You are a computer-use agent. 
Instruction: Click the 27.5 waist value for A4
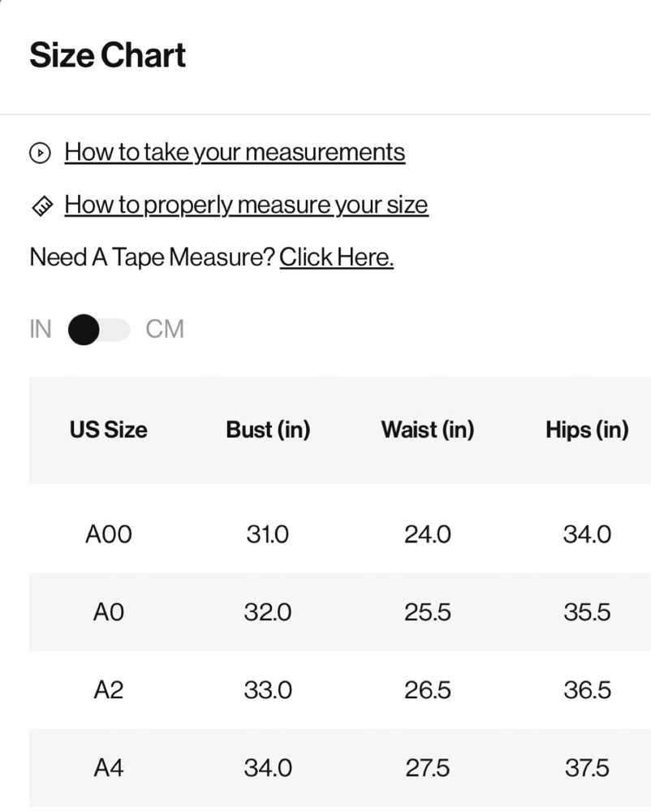[x=428, y=767]
